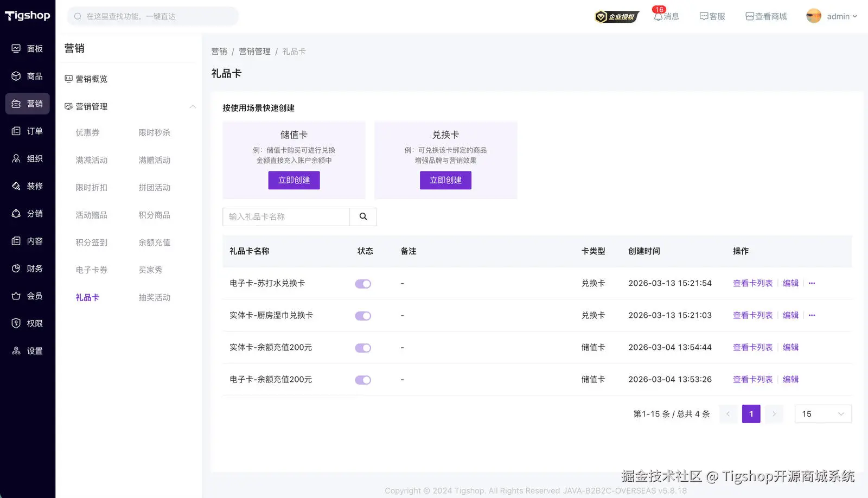
Task: Toggle status switch for 实体卡-厨房湿巾兑换卡
Action: pyautogui.click(x=363, y=316)
